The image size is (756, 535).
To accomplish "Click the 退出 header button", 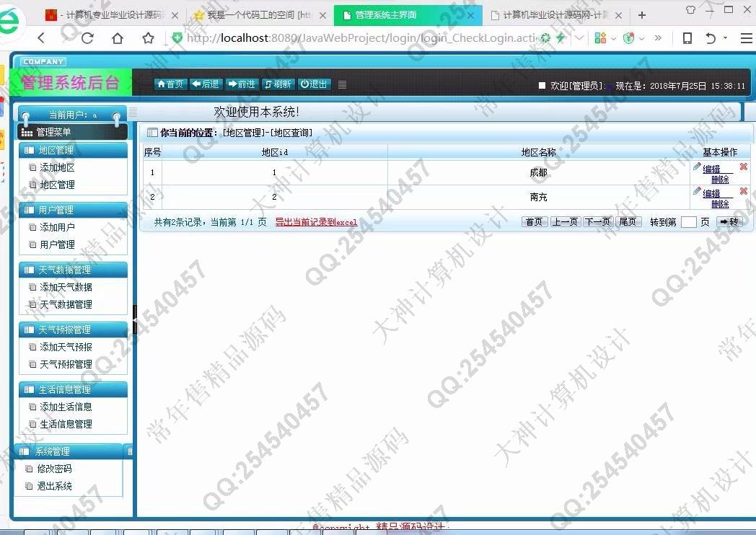I will (314, 84).
